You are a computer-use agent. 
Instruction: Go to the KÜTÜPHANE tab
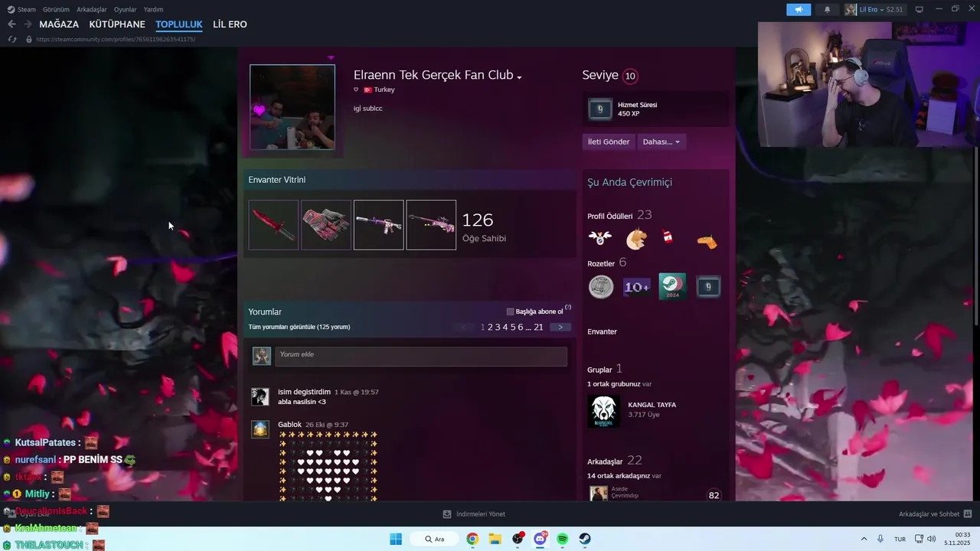(x=117, y=24)
